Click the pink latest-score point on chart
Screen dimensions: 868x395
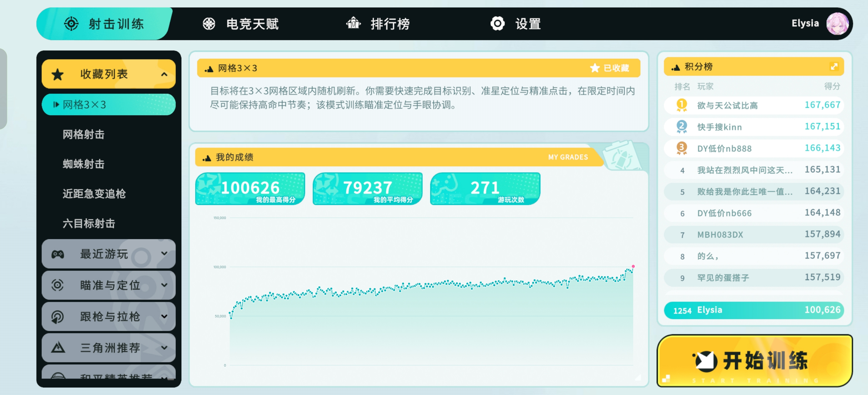pyautogui.click(x=633, y=266)
